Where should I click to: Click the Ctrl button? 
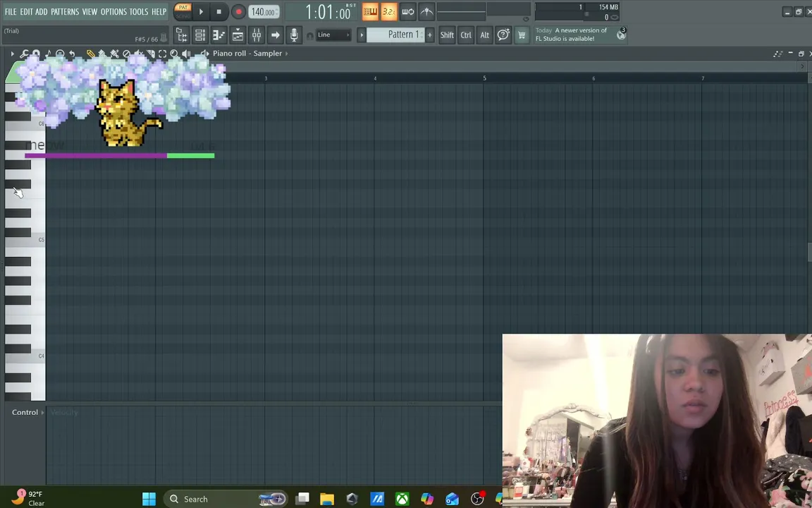pos(466,35)
